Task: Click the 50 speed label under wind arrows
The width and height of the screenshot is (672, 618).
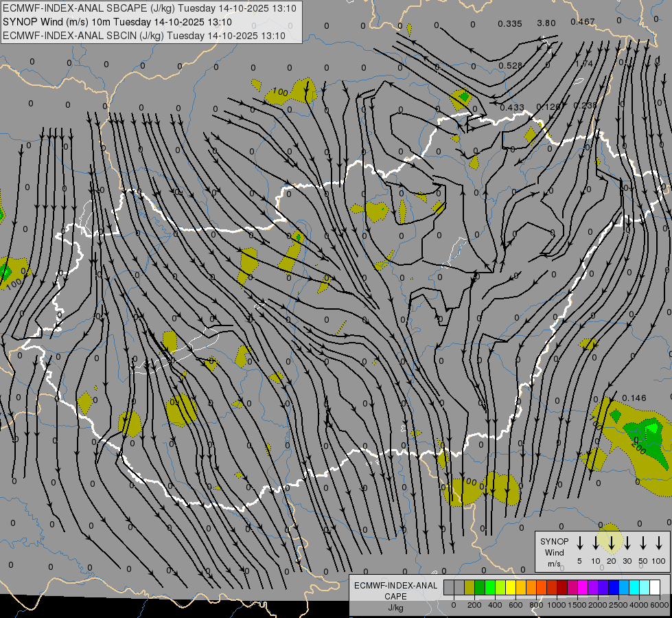Action: click(643, 561)
